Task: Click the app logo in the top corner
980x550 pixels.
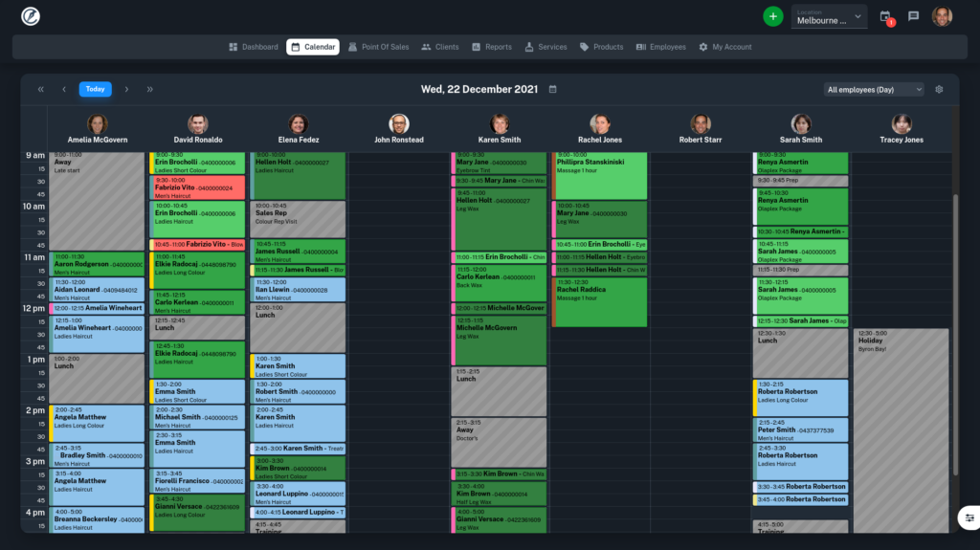Action: point(30,16)
